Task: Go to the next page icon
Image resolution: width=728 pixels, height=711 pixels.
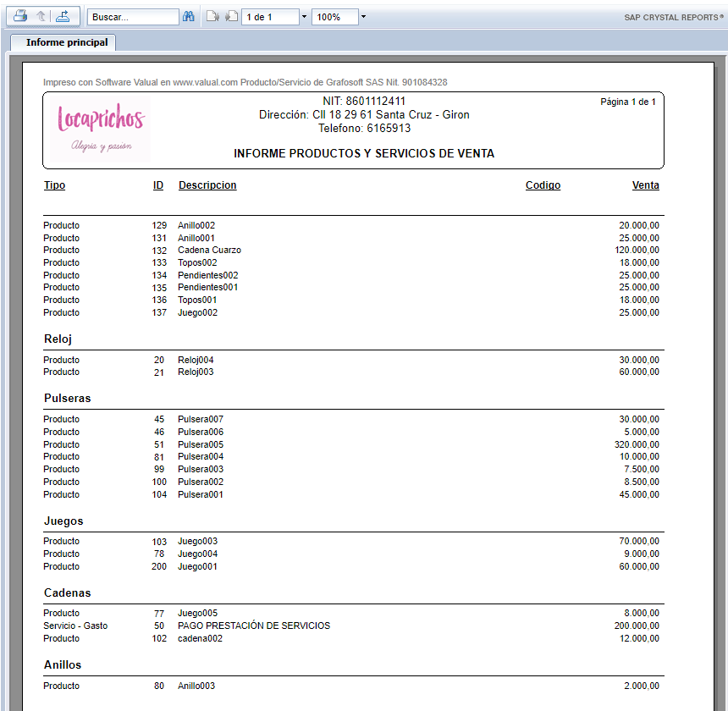Action: 230,17
